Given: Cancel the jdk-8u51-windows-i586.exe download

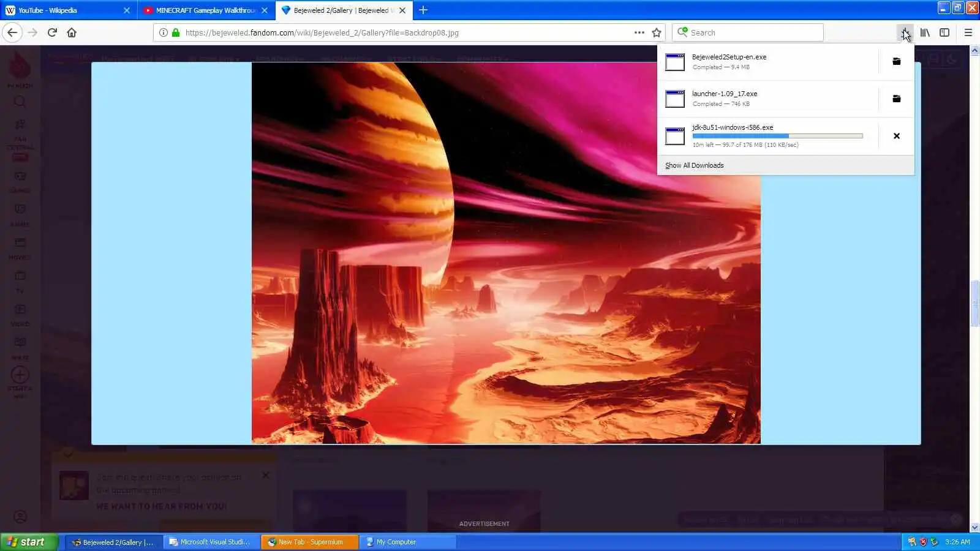Looking at the screenshot, I should pos(897,136).
